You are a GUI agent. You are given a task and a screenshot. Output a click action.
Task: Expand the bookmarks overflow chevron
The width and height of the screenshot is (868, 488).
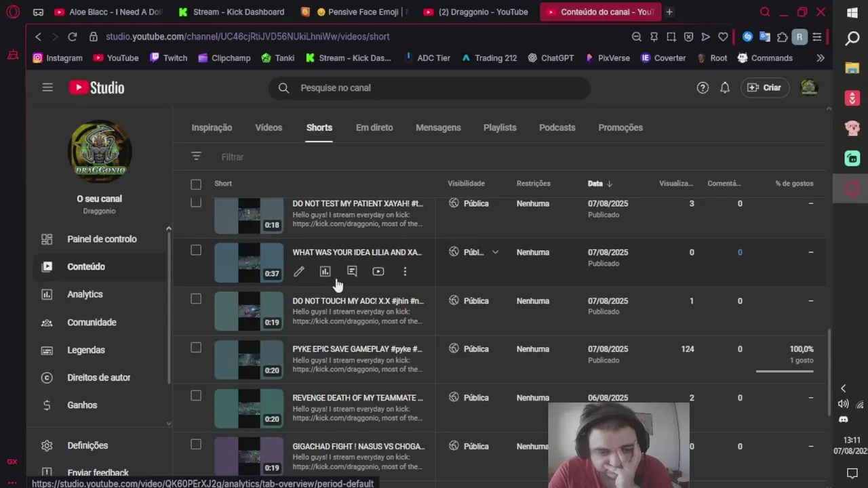tap(821, 58)
